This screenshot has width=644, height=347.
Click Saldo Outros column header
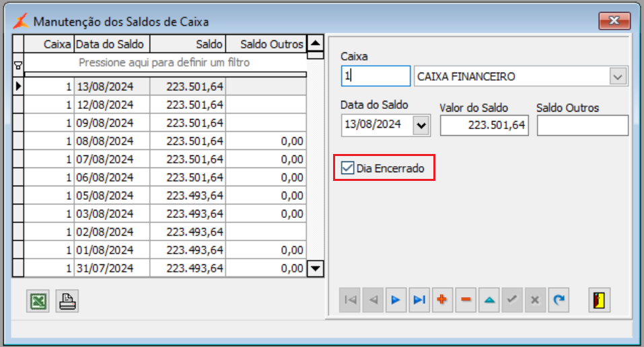pyautogui.click(x=266, y=44)
